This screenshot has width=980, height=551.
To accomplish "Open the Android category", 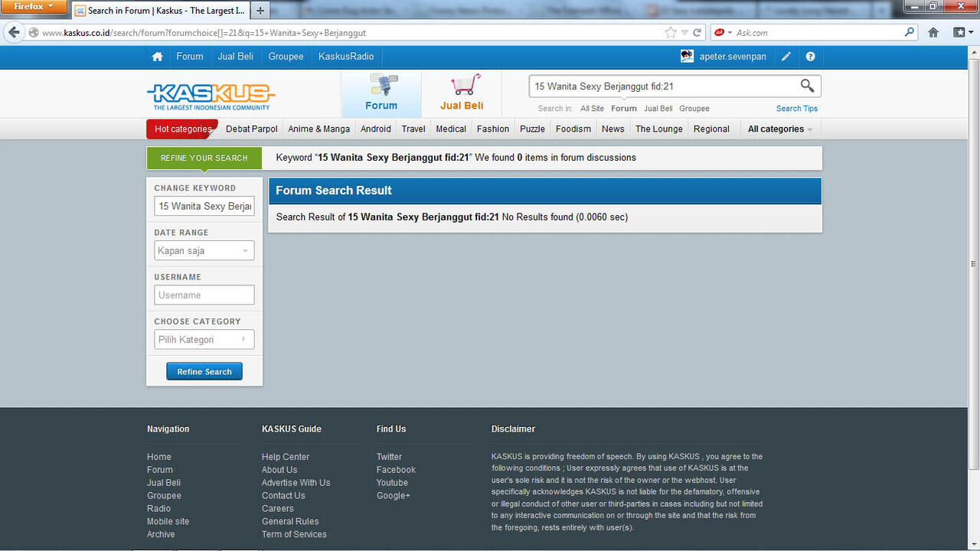I will click(x=376, y=129).
